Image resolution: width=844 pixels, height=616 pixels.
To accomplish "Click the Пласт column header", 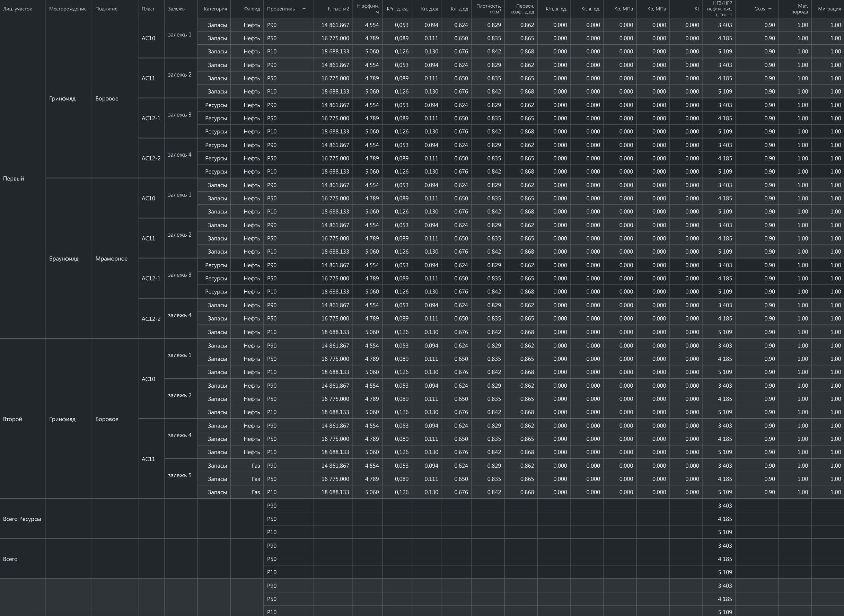I will point(148,9).
